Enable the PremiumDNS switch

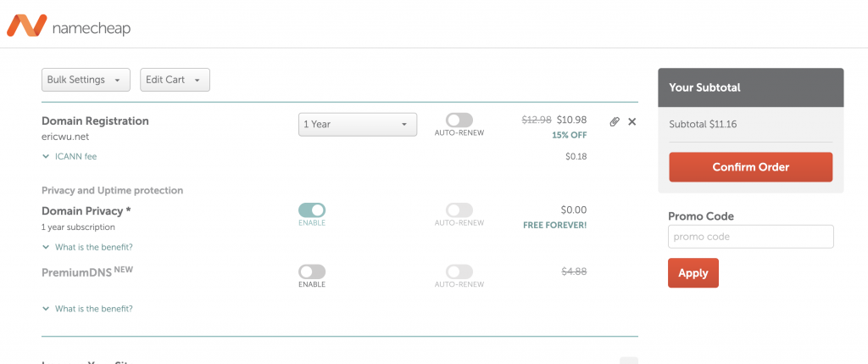click(312, 272)
